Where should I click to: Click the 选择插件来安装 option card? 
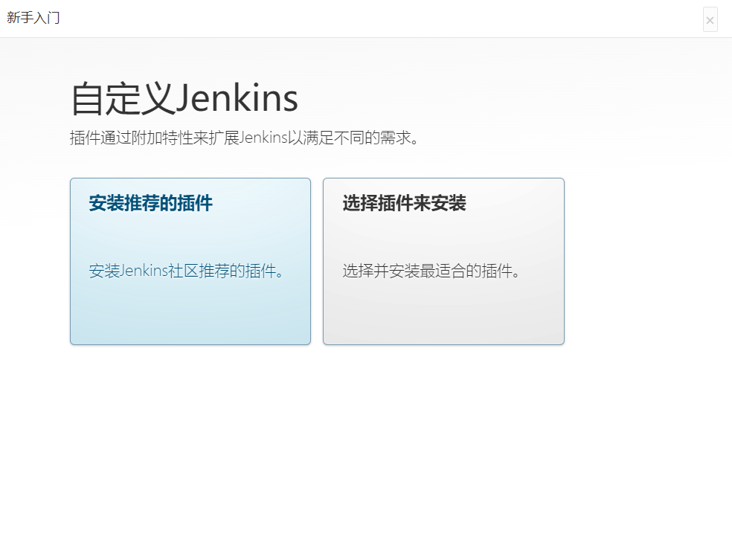click(443, 261)
